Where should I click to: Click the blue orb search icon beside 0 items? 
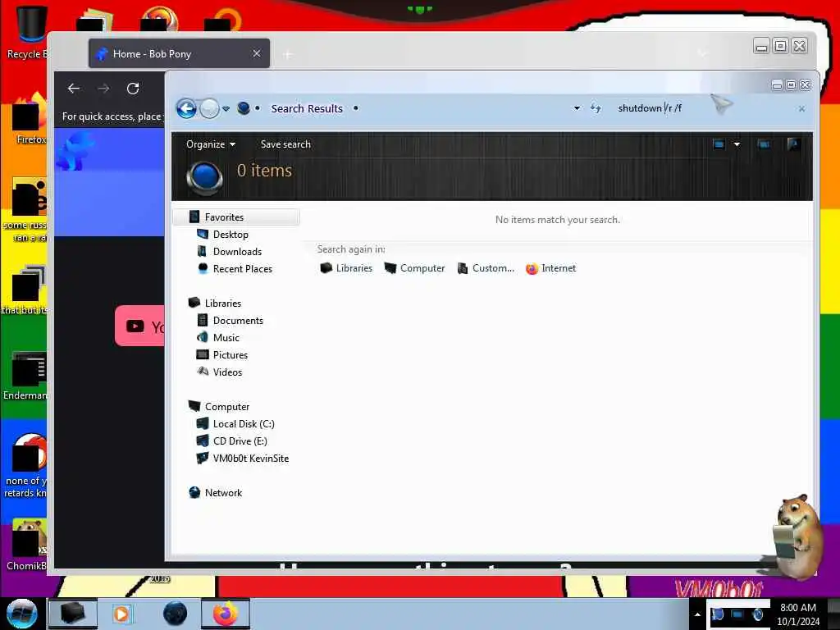204,178
